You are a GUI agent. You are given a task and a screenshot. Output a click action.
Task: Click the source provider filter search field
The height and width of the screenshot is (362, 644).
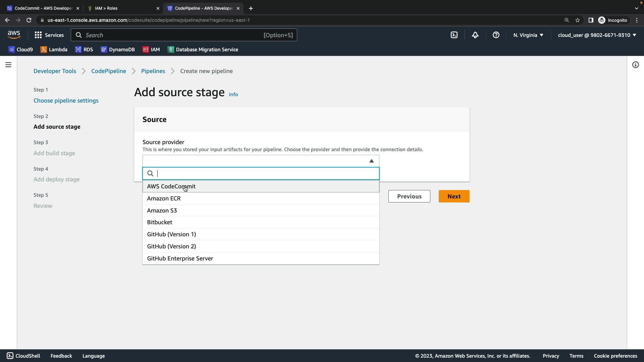[x=265, y=173]
